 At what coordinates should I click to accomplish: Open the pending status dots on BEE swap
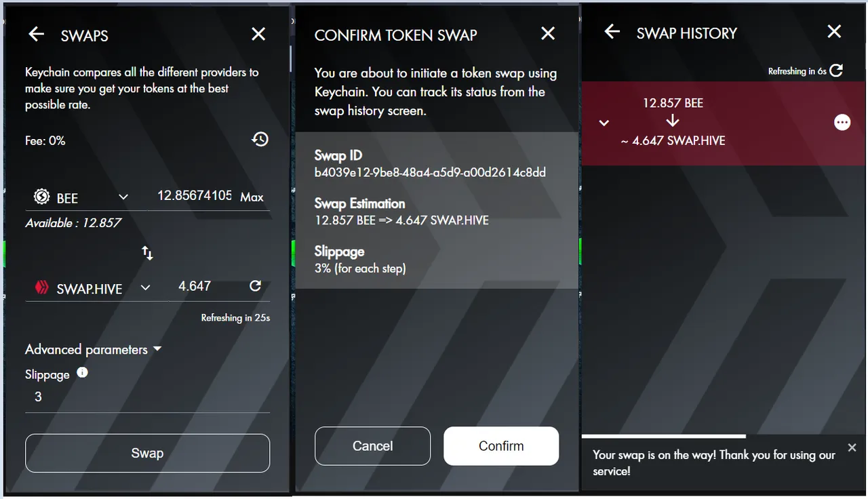coord(842,122)
